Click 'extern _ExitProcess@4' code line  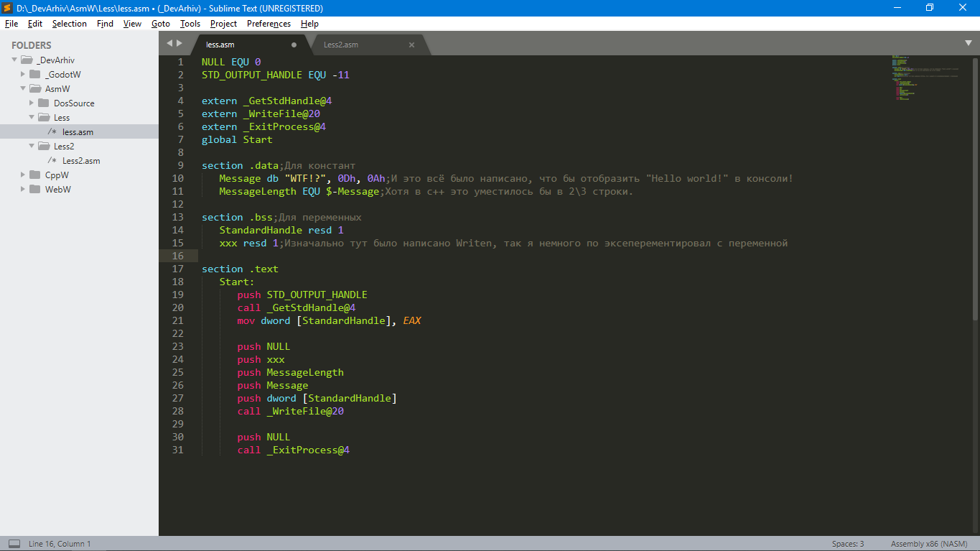click(264, 126)
